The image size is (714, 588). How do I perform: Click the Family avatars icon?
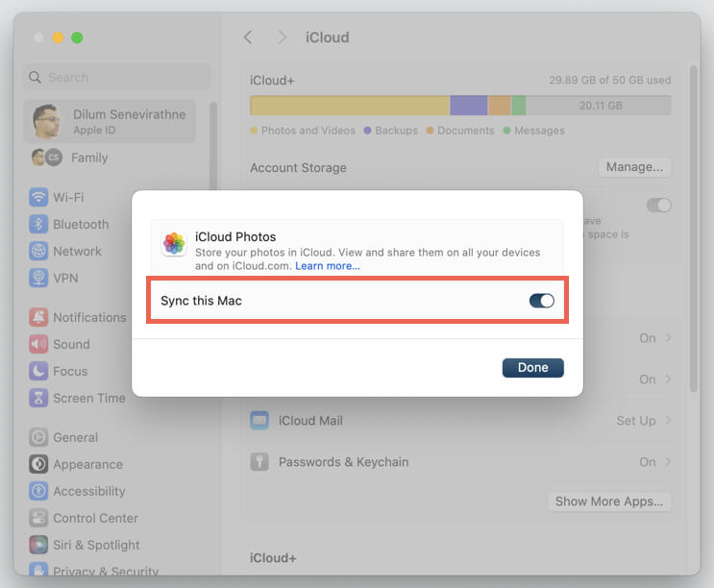point(47,158)
